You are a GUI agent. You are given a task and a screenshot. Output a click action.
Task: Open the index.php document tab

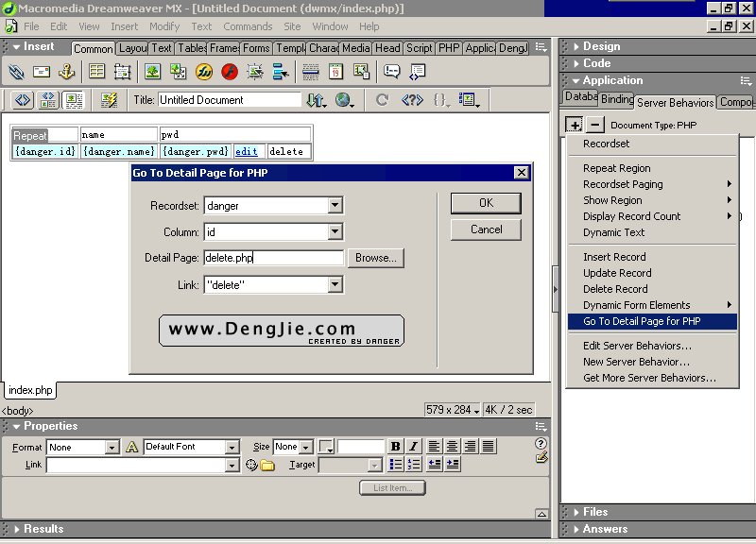tap(30, 390)
